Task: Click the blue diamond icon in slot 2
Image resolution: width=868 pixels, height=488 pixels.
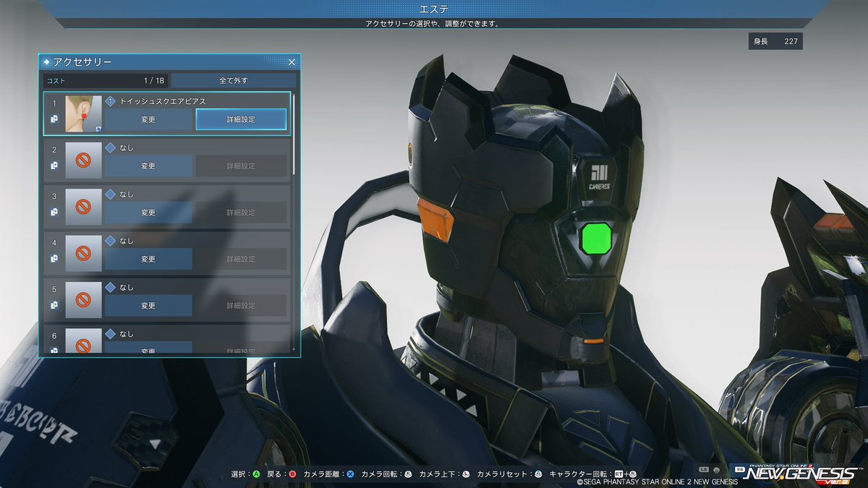Action: click(111, 147)
